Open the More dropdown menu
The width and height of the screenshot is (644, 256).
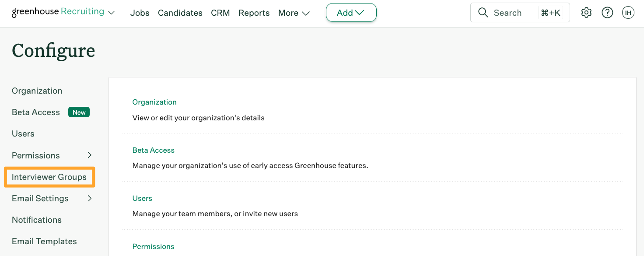pos(294,13)
